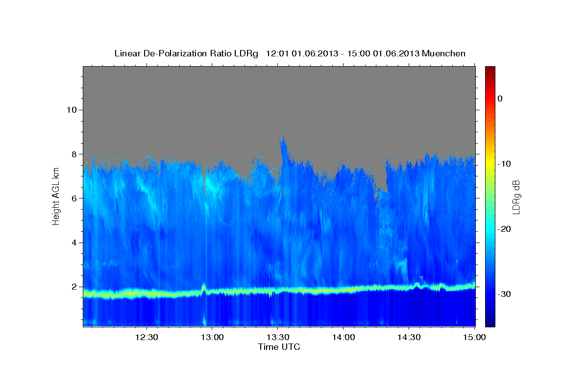
Task: Click the bright melting layer band at 13:00
Action: point(212,291)
